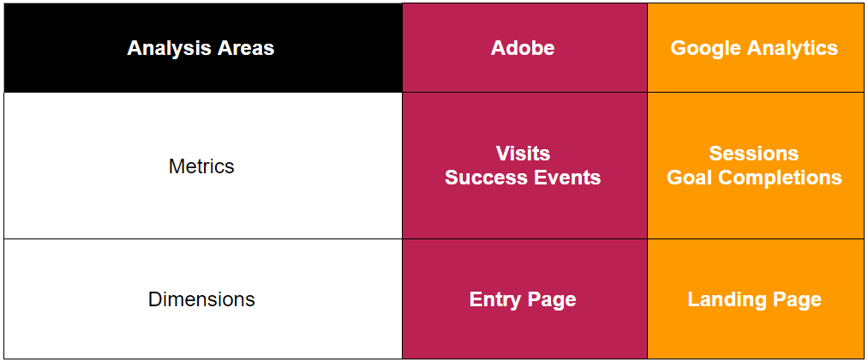
Task: Select the "Adobe" column header
Action: [x=523, y=48]
